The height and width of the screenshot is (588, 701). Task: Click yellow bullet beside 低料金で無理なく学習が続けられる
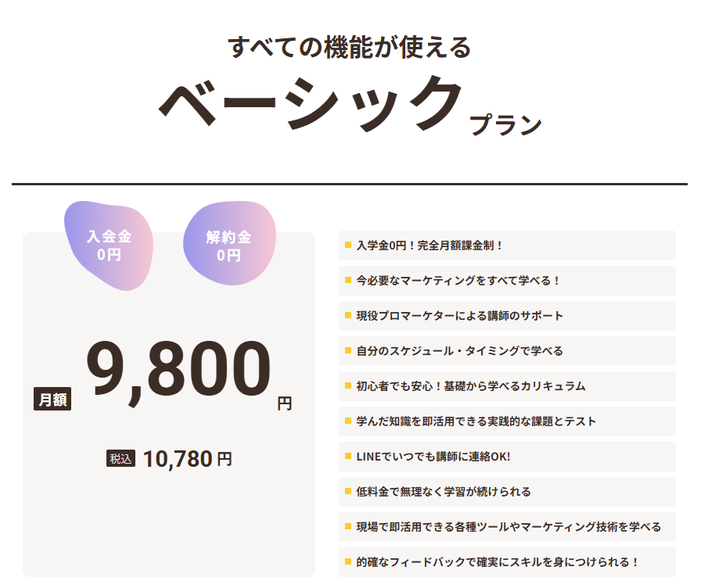pos(348,491)
